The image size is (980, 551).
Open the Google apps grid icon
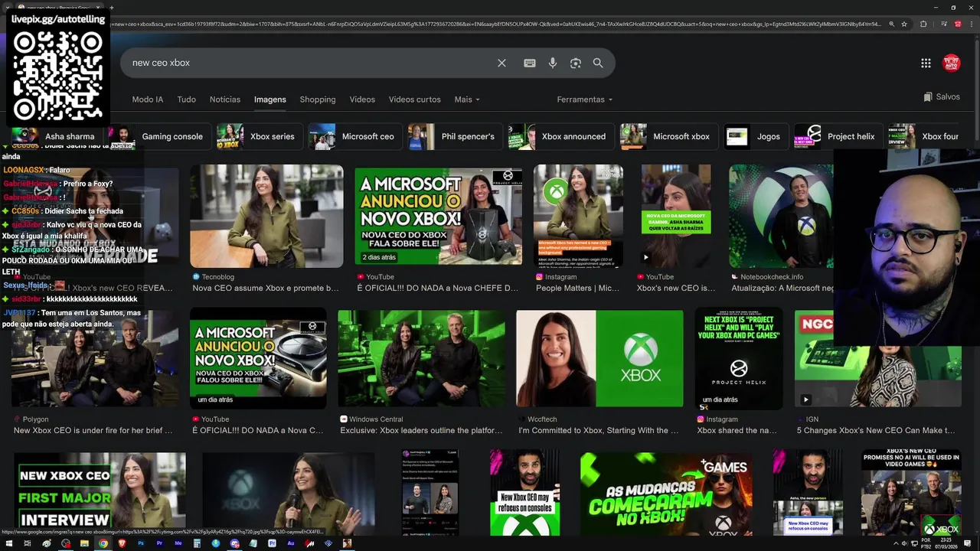click(926, 63)
